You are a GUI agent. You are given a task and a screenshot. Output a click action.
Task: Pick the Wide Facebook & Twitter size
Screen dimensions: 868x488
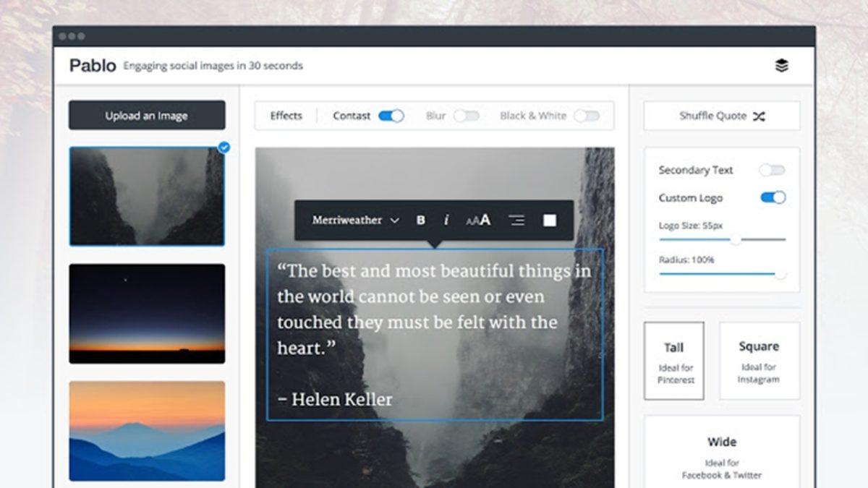click(721, 455)
